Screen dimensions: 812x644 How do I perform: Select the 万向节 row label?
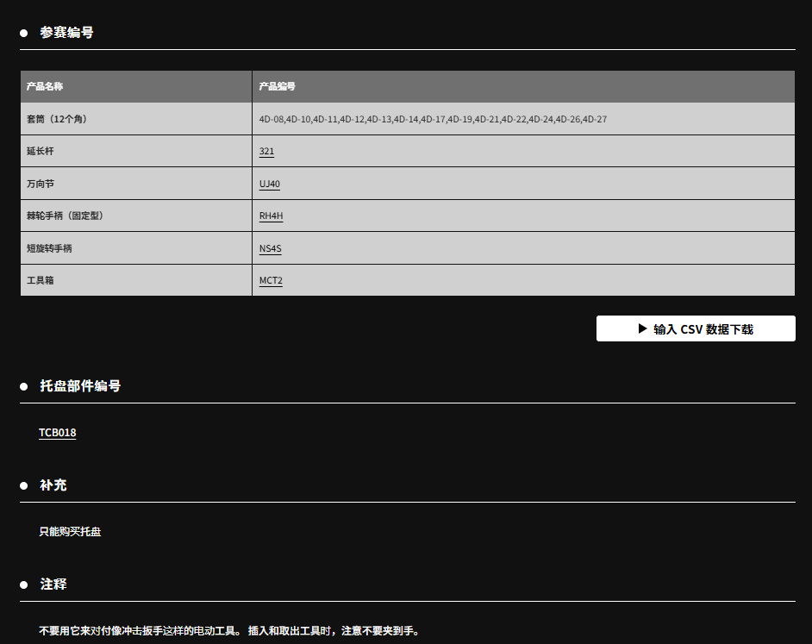(41, 184)
